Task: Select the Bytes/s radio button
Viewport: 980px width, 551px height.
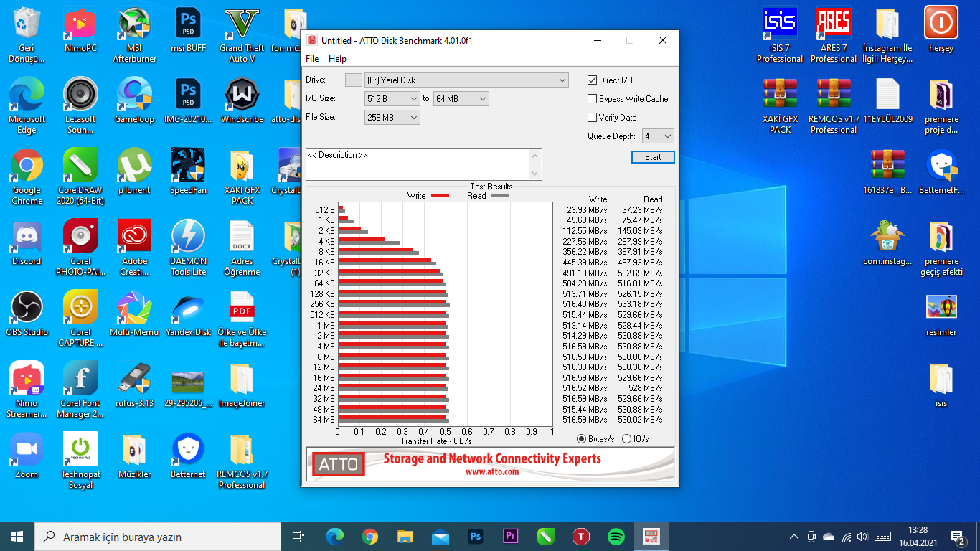Action: tap(582, 439)
